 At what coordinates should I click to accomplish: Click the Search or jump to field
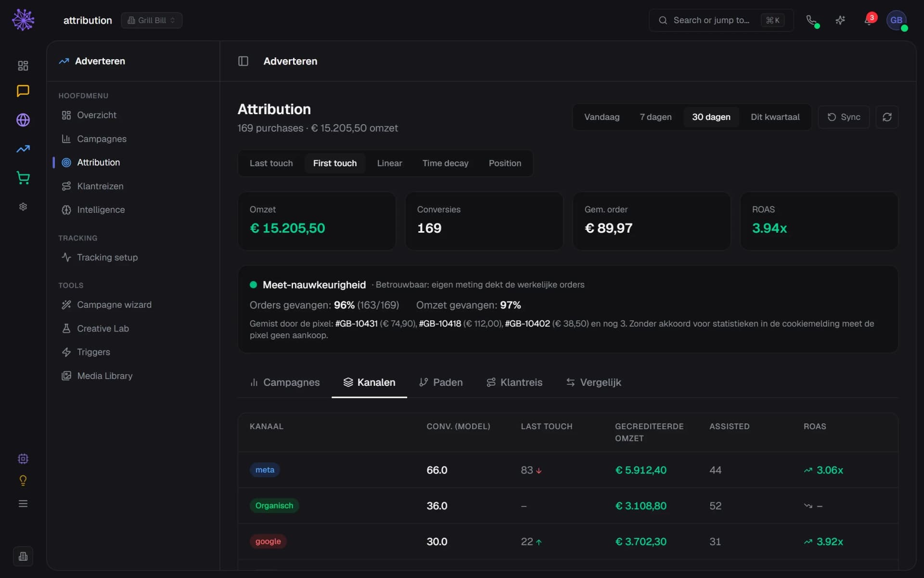coord(721,20)
